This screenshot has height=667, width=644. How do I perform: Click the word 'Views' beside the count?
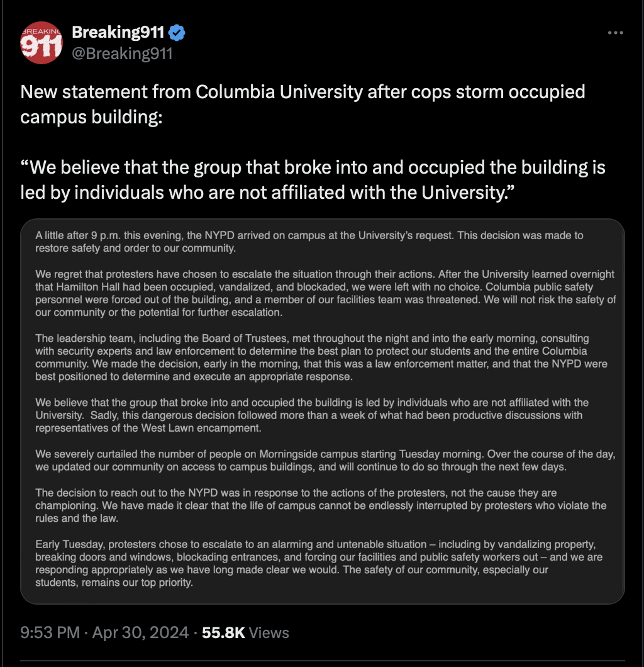pos(269,632)
